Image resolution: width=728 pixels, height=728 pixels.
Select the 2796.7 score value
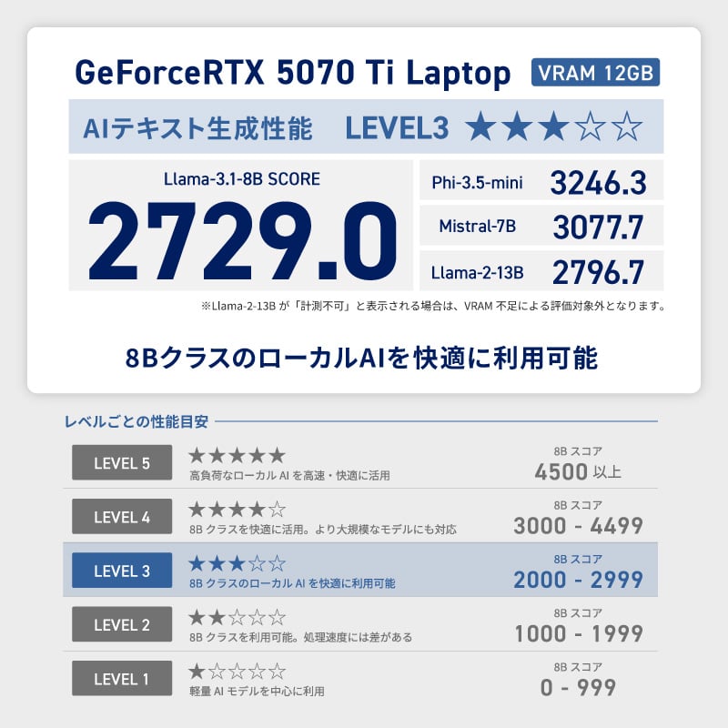[x=598, y=272]
